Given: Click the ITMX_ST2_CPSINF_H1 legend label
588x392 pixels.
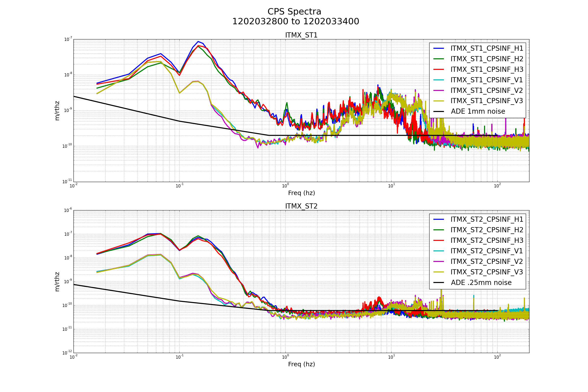Looking at the screenshot, I should tap(487, 219).
